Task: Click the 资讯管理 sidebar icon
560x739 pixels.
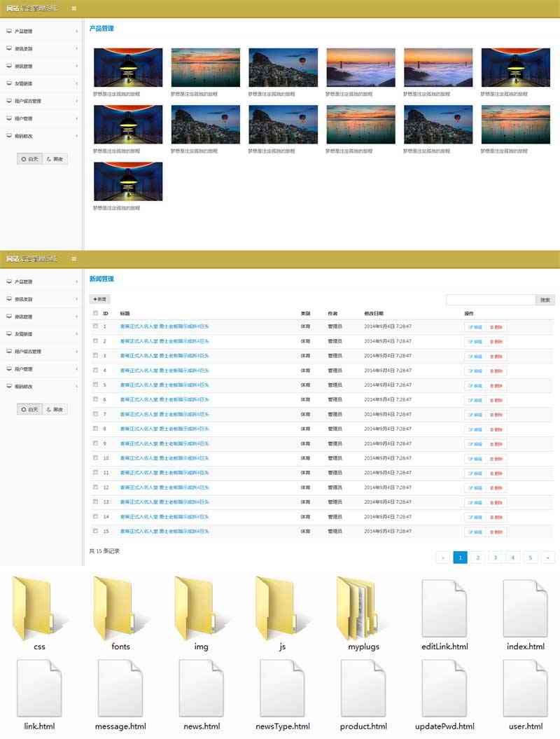Action: (10, 65)
